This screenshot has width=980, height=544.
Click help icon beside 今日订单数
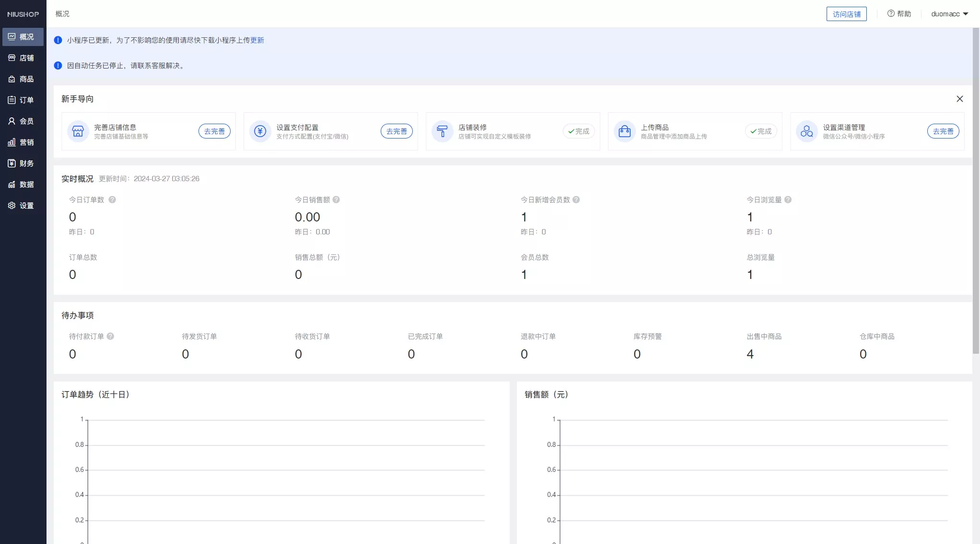click(x=112, y=200)
